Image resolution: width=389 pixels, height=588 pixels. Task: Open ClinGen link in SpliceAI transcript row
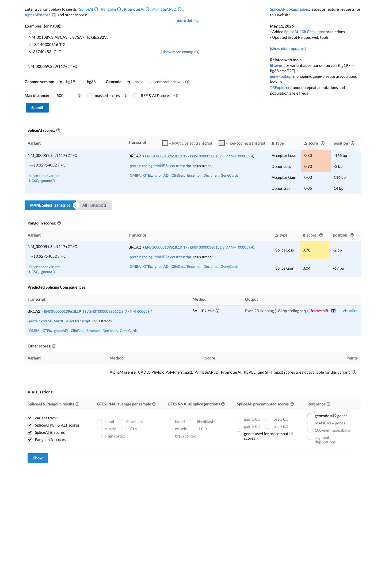178,176
